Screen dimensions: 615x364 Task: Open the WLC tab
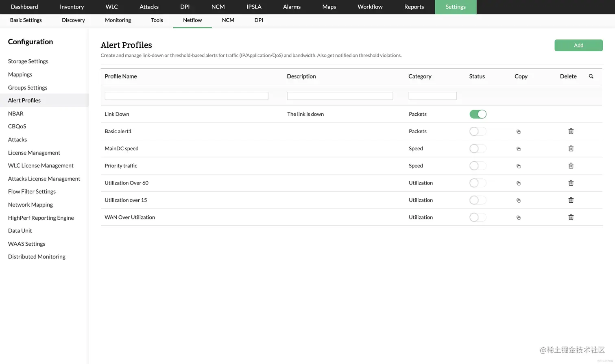click(111, 7)
